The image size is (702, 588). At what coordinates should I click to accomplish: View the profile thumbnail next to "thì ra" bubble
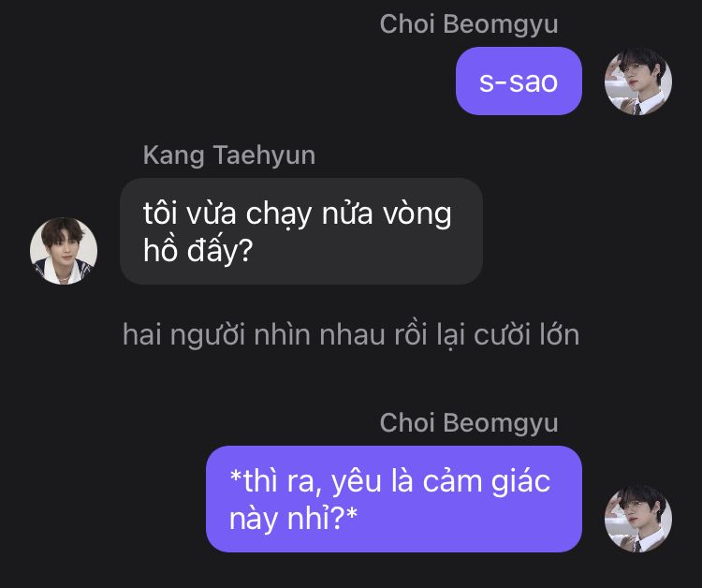[x=638, y=518]
